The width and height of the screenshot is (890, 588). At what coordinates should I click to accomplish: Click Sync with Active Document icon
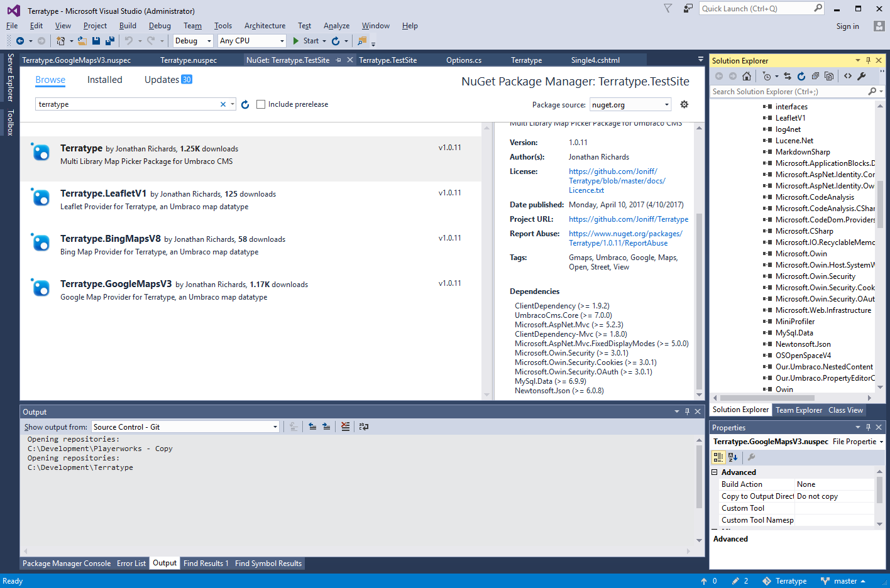pyautogui.click(x=788, y=76)
